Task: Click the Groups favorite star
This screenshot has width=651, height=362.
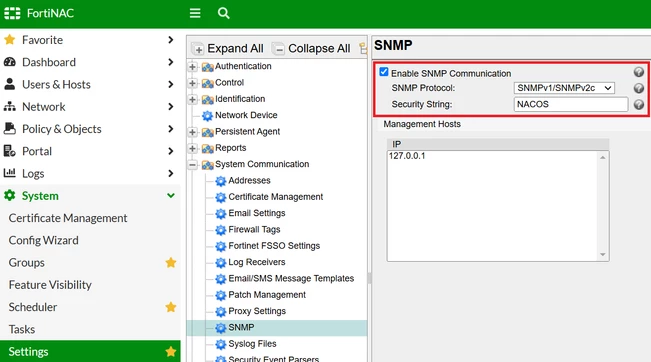Action: click(171, 262)
